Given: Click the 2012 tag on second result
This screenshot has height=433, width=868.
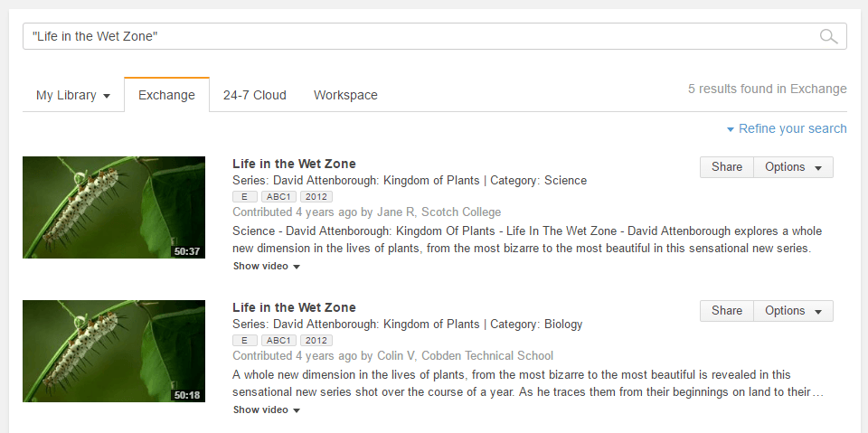Looking at the screenshot, I should click(316, 341).
